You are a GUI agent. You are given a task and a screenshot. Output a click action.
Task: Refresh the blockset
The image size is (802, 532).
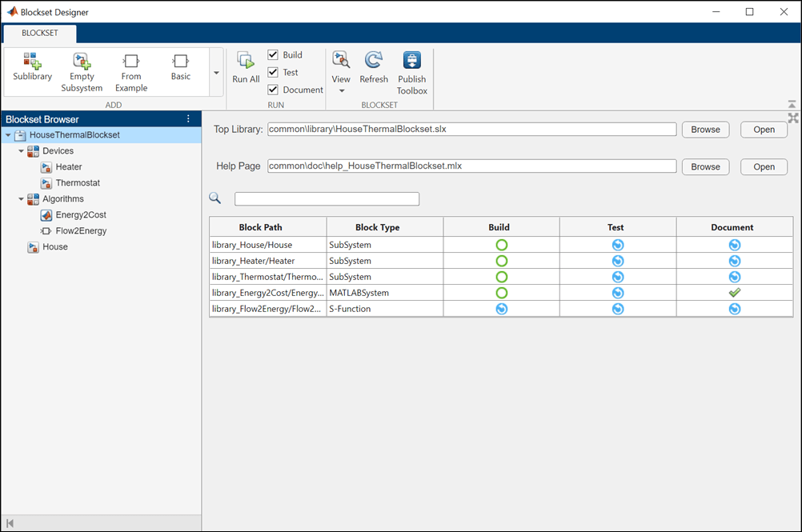[373, 67]
